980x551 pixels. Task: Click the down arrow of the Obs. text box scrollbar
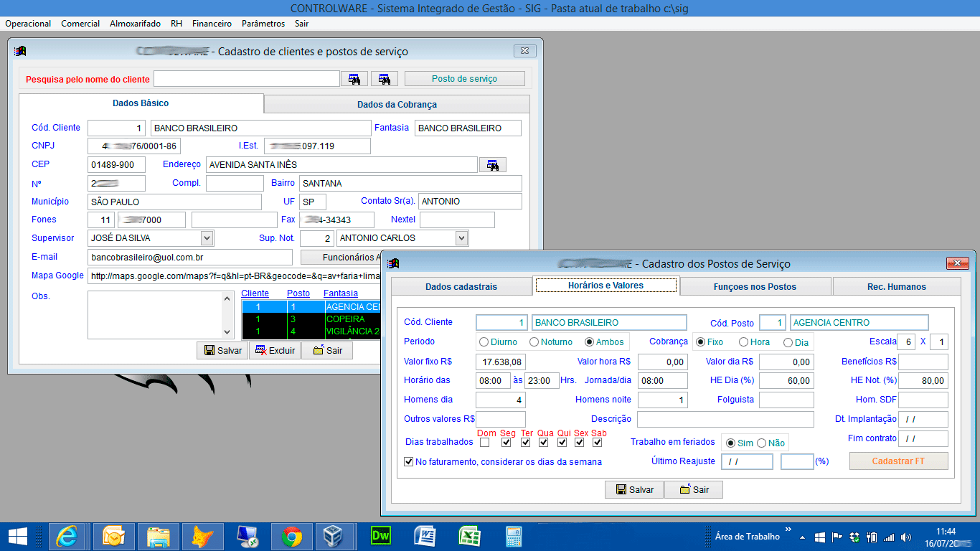tap(229, 332)
